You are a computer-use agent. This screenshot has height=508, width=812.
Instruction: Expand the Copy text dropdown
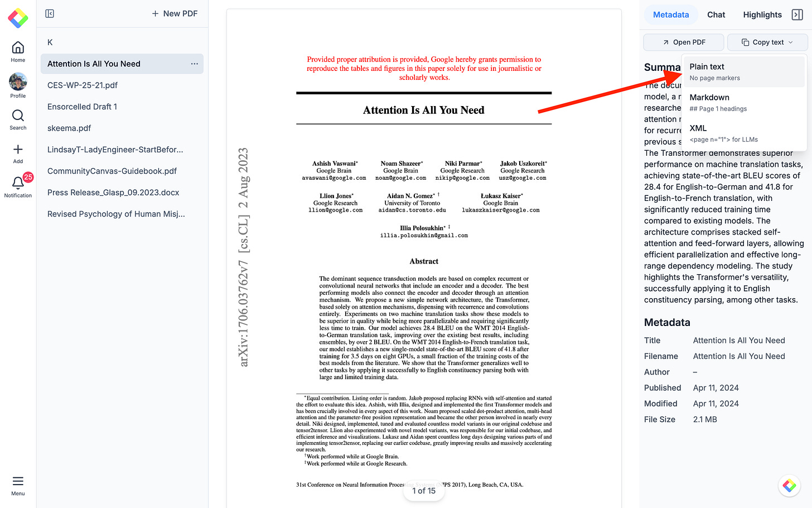(767, 42)
